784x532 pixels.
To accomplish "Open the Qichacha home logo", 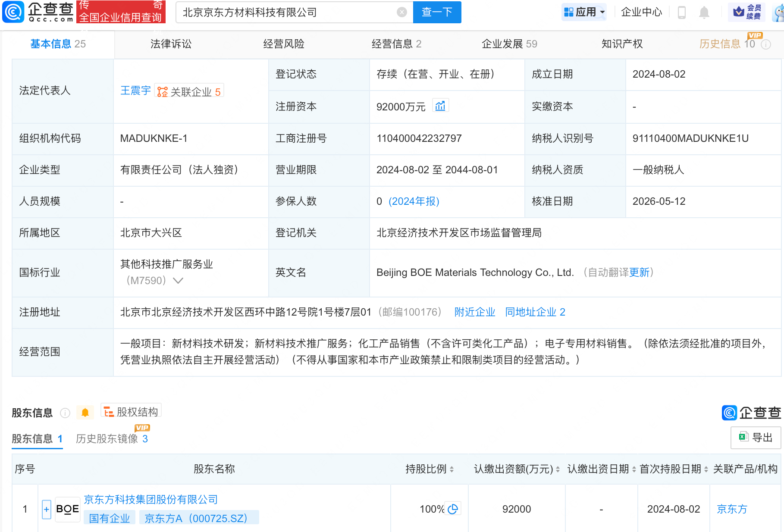I will (x=38, y=12).
